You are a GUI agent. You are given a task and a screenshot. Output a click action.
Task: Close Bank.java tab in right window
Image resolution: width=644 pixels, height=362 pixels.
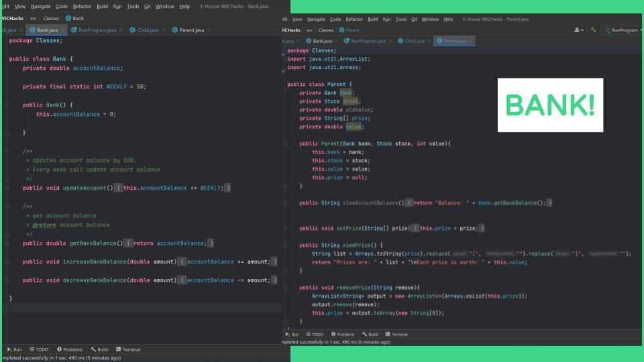(336, 41)
